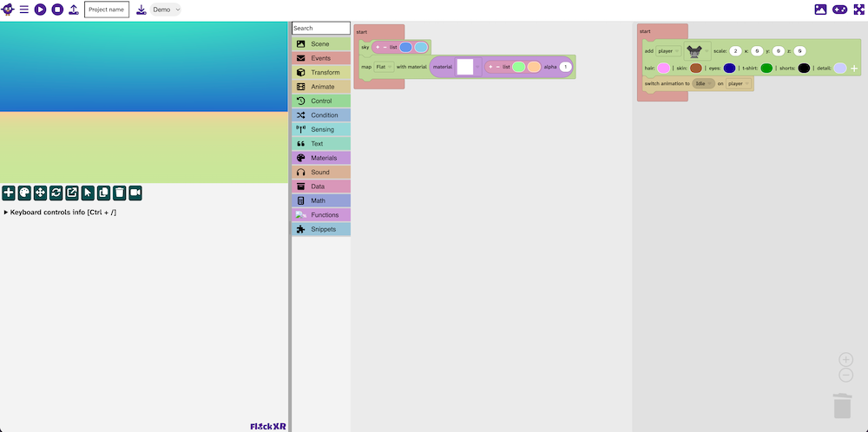Image resolution: width=868 pixels, height=432 pixels.
Task: Open the white material texture dropdown
Action: pyautogui.click(x=469, y=67)
